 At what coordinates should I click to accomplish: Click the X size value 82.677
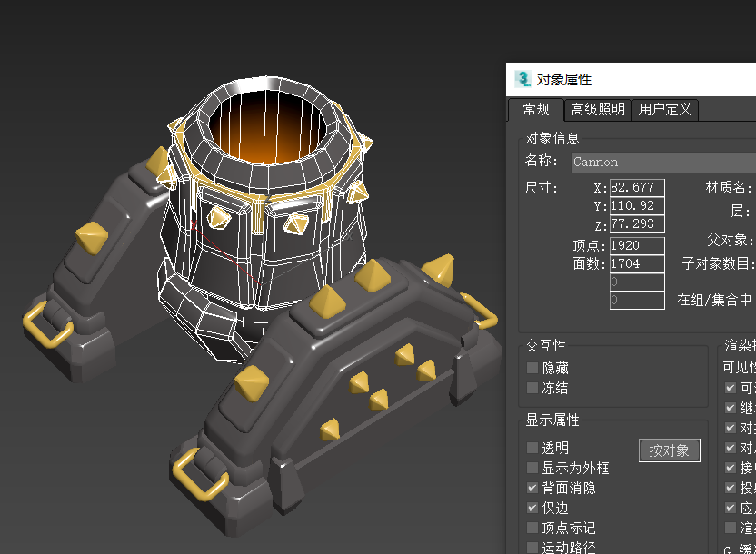coord(637,187)
